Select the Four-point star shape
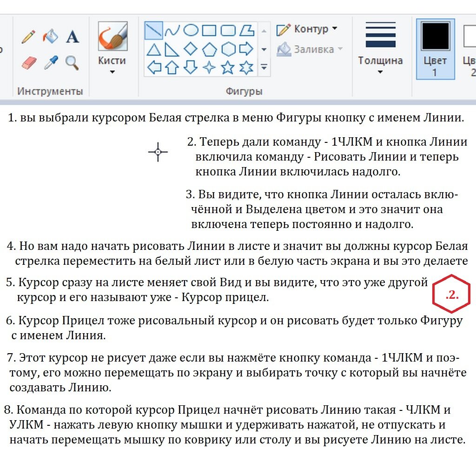Image resolution: width=476 pixels, height=463 pixels. tap(209, 67)
